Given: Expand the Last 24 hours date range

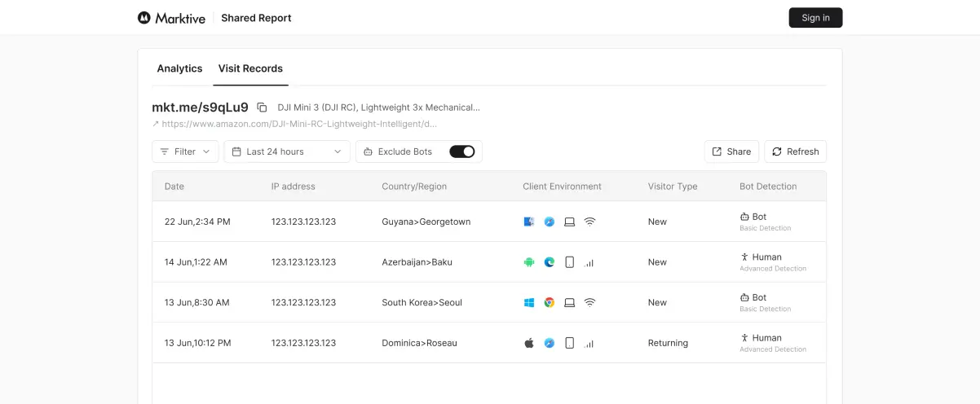Looking at the screenshot, I should coord(287,151).
